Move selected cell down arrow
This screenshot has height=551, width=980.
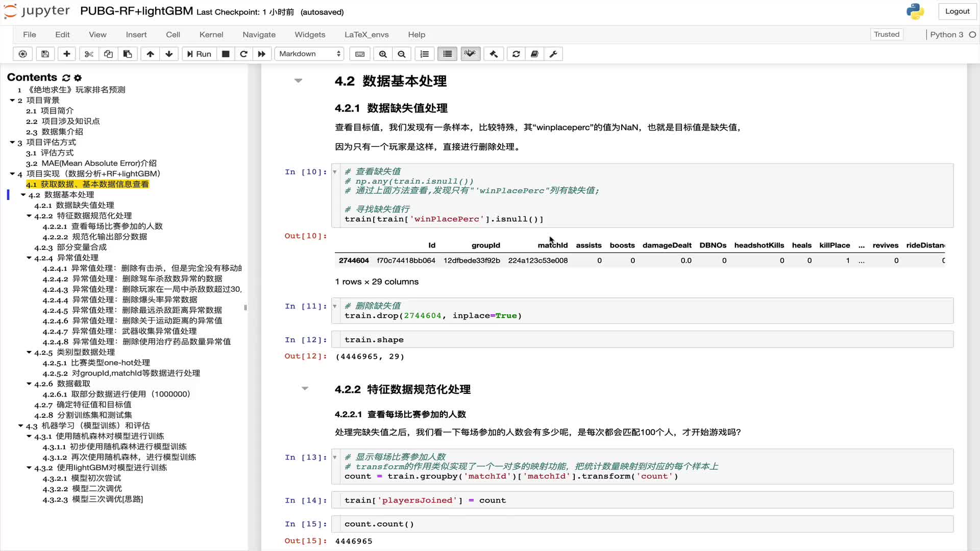(169, 54)
